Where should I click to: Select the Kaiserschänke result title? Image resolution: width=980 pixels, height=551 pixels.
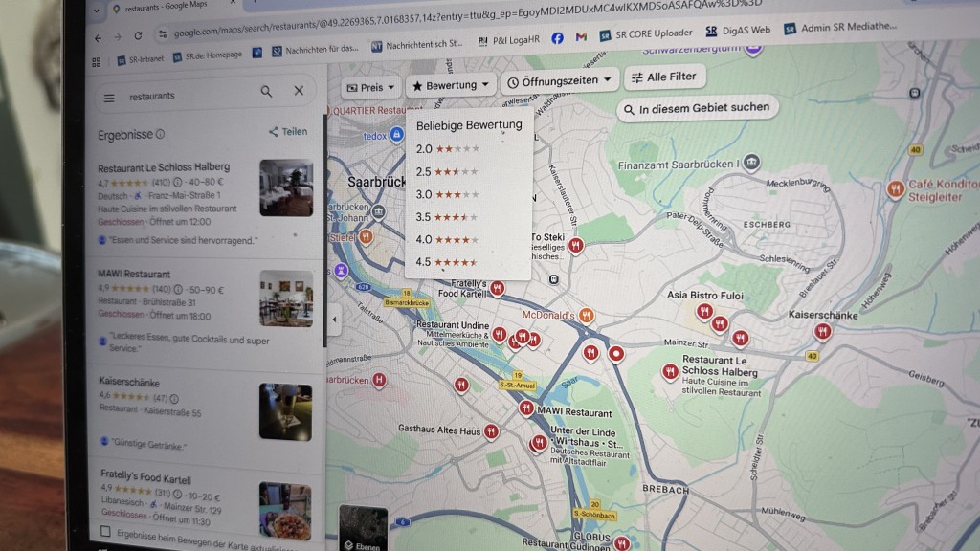129,383
